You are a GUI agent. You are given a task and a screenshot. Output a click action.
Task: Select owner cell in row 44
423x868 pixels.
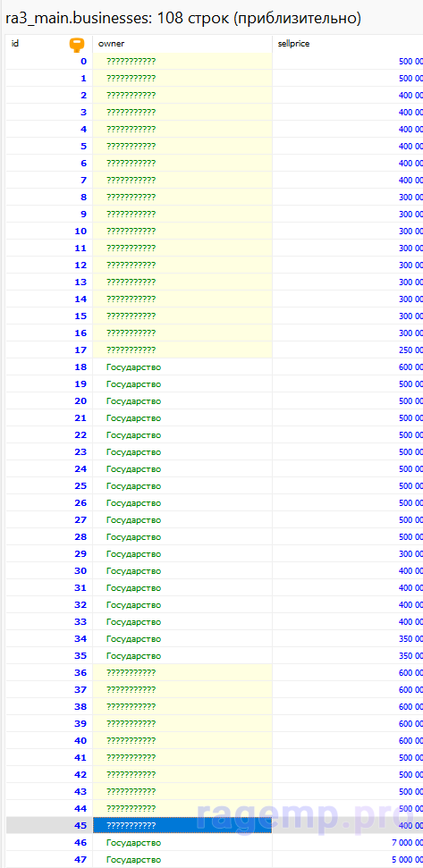point(182,808)
